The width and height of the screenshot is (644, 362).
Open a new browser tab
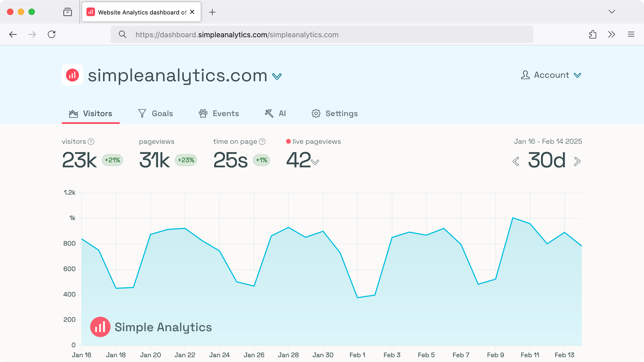click(213, 12)
